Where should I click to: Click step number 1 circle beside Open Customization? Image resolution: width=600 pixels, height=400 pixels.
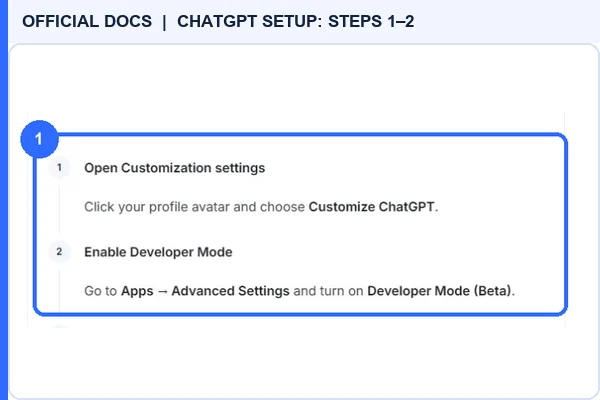(59, 168)
